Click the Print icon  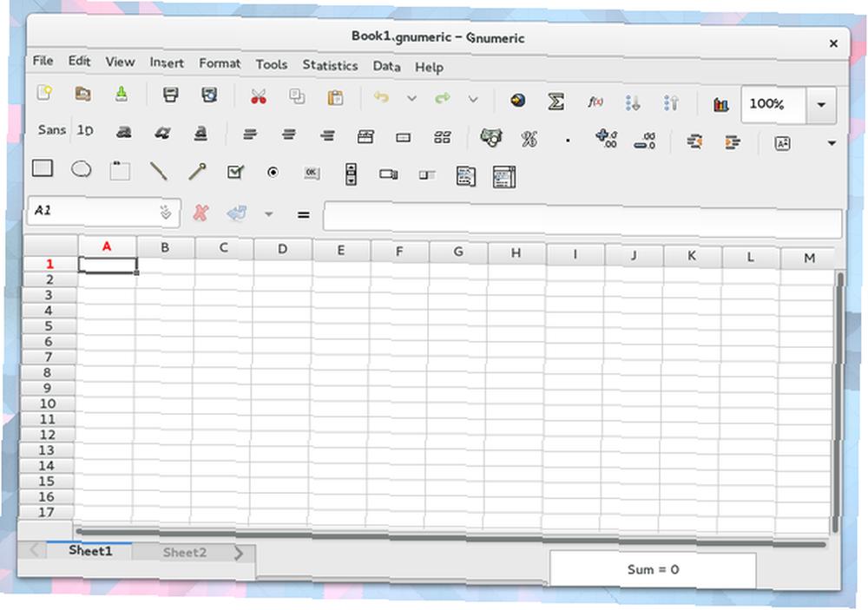[x=170, y=95]
